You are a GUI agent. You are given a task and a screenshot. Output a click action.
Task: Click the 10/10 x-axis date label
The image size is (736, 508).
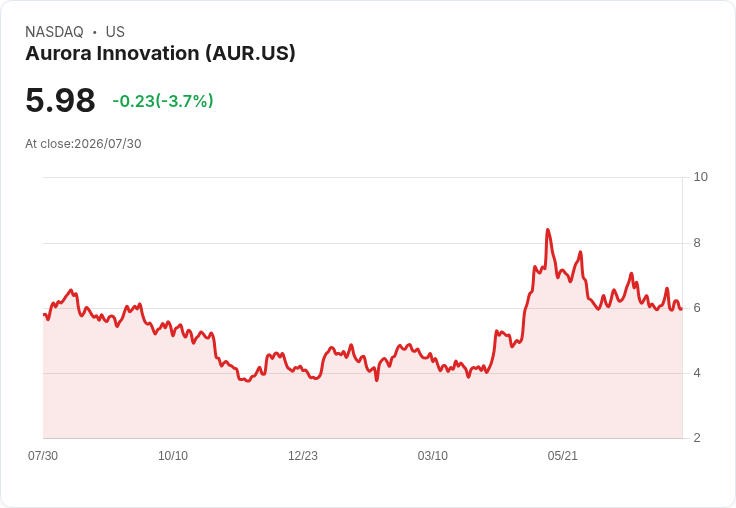[173, 455]
